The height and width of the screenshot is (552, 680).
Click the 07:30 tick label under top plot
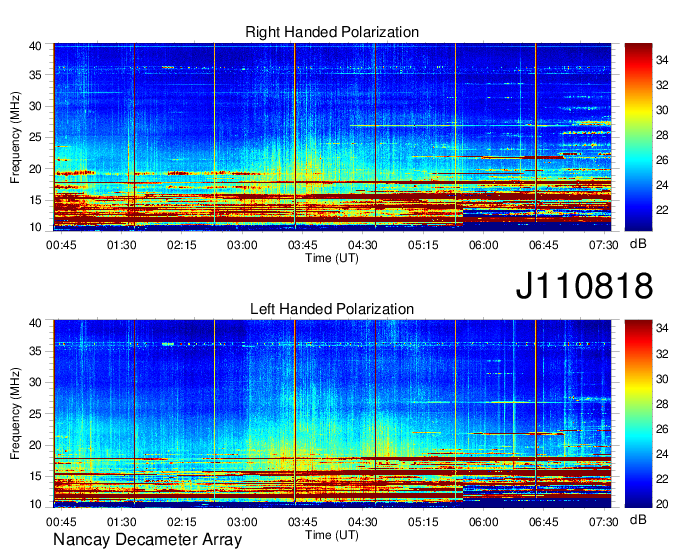pos(603,245)
